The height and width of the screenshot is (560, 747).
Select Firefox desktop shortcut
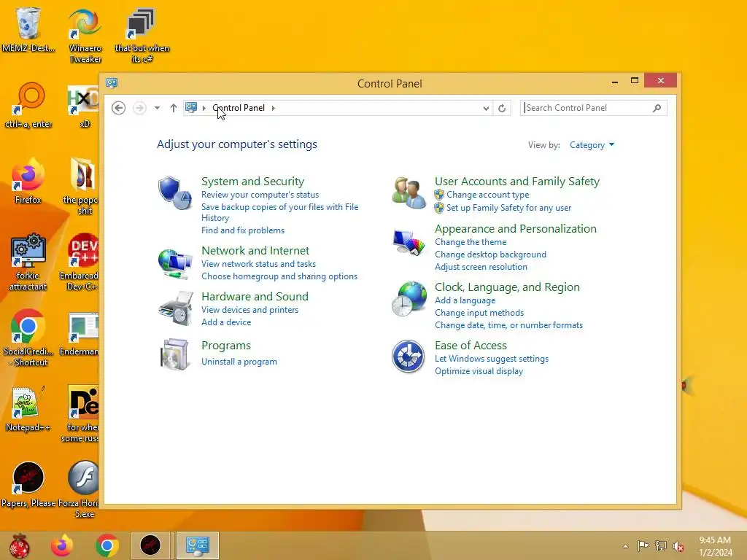tap(28, 182)
